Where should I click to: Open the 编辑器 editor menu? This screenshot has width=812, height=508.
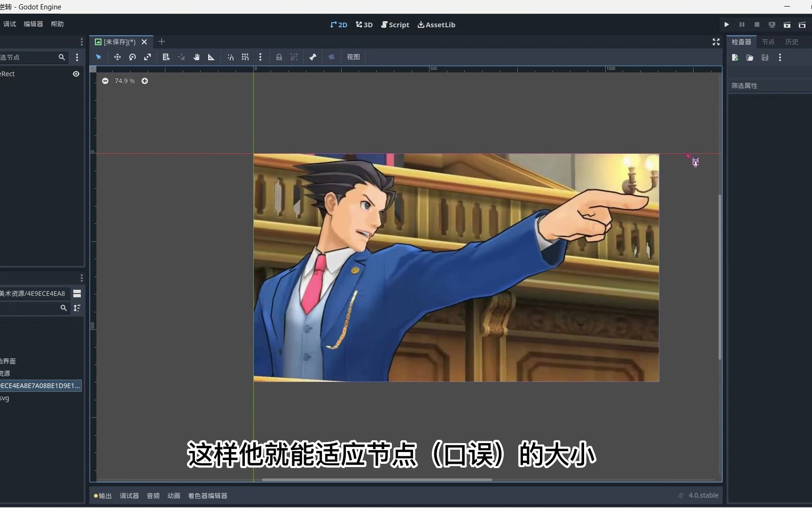(x=33, y=24)
